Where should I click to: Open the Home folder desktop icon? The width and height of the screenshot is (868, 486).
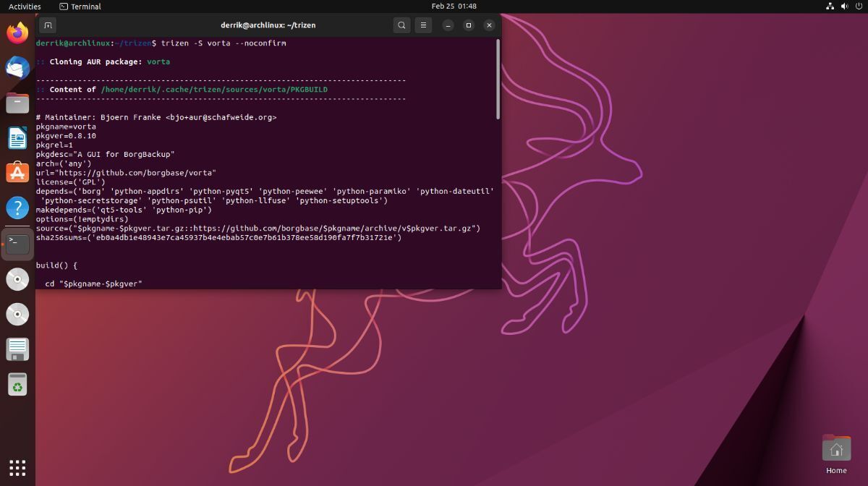point(836,455)
